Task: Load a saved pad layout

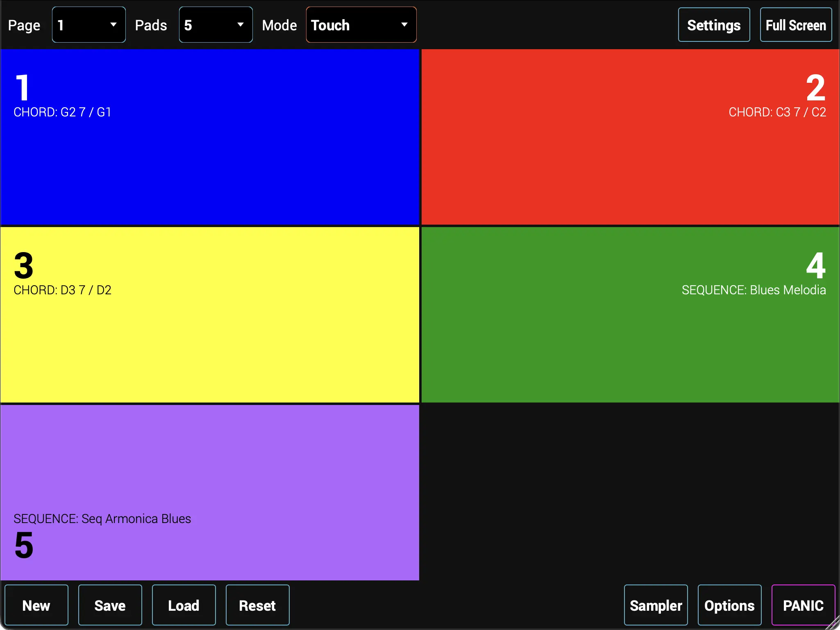Action: (184, 605)
